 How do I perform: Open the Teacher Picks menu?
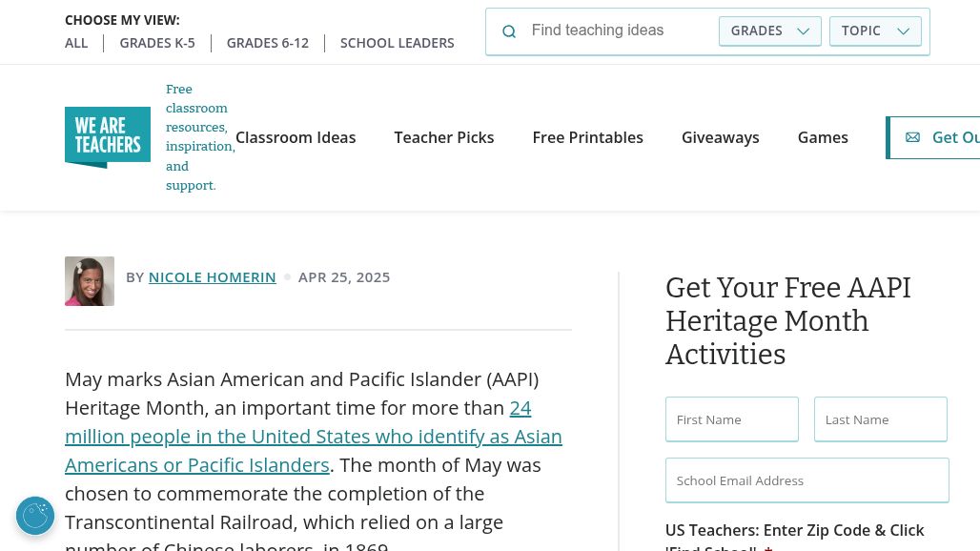444,137
